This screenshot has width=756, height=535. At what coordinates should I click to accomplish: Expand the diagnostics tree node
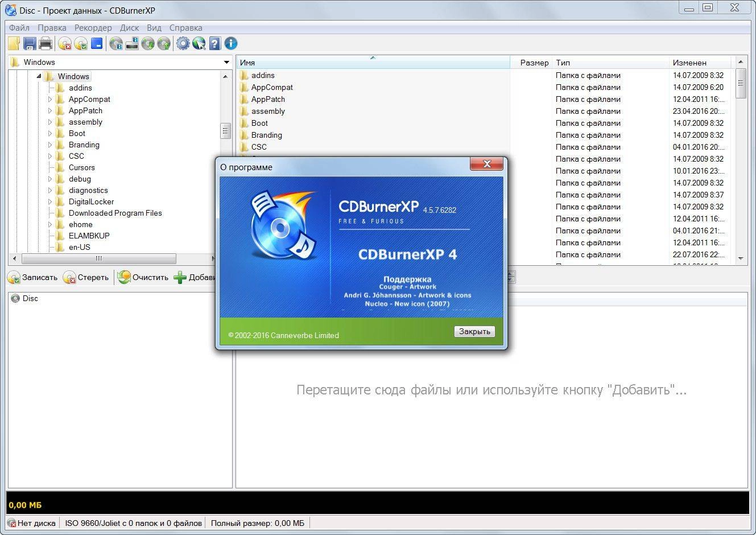coord(50,190)
